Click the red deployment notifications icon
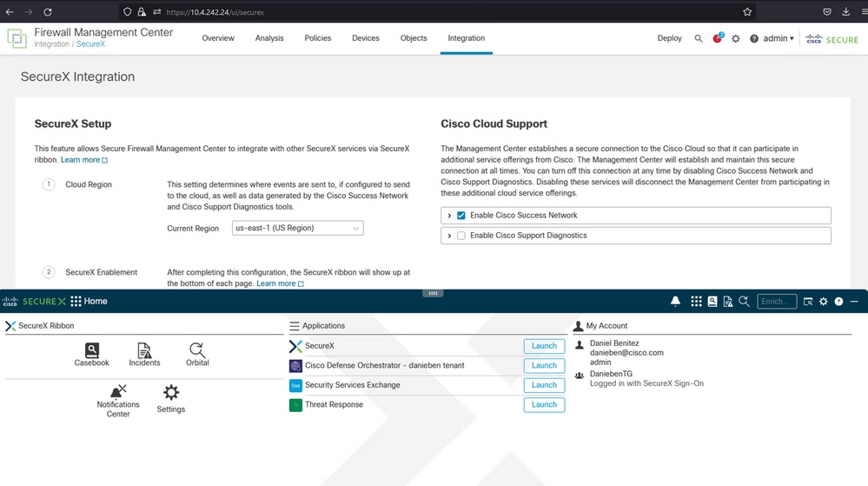The height and width of the screenshot is (486, 868). [x=718, y=38]
